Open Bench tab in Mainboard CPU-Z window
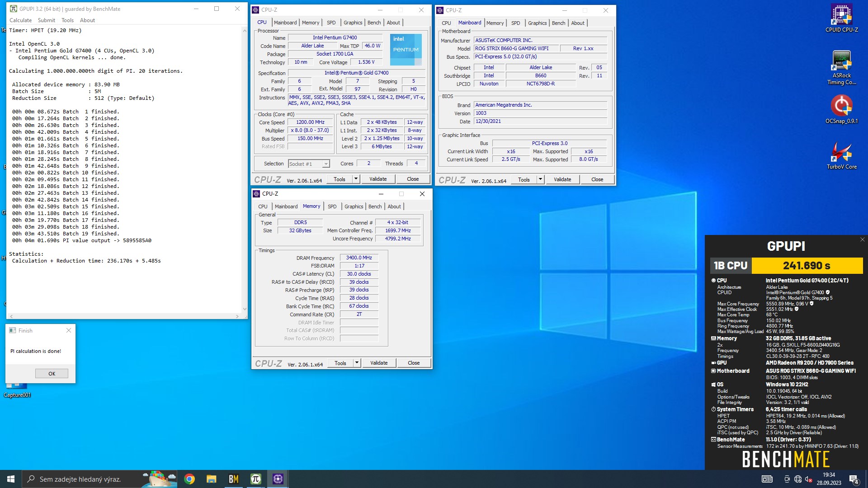The image size is (868, 488). 558,23
